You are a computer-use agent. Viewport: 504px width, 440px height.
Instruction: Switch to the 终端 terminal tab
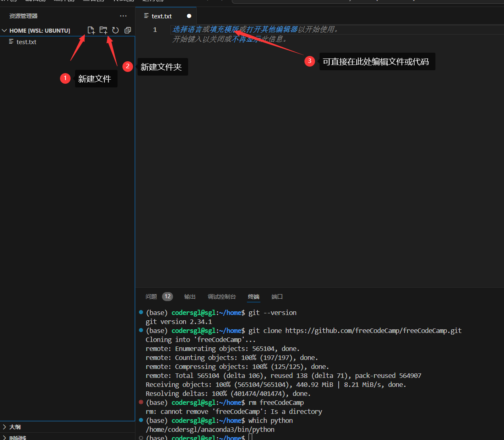(253, 297)
